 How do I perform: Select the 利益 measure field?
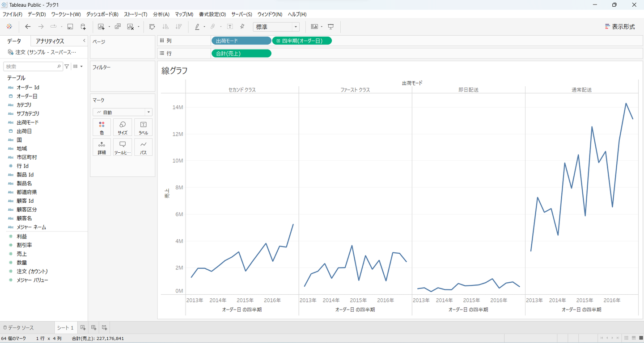[x=21, y=236]
